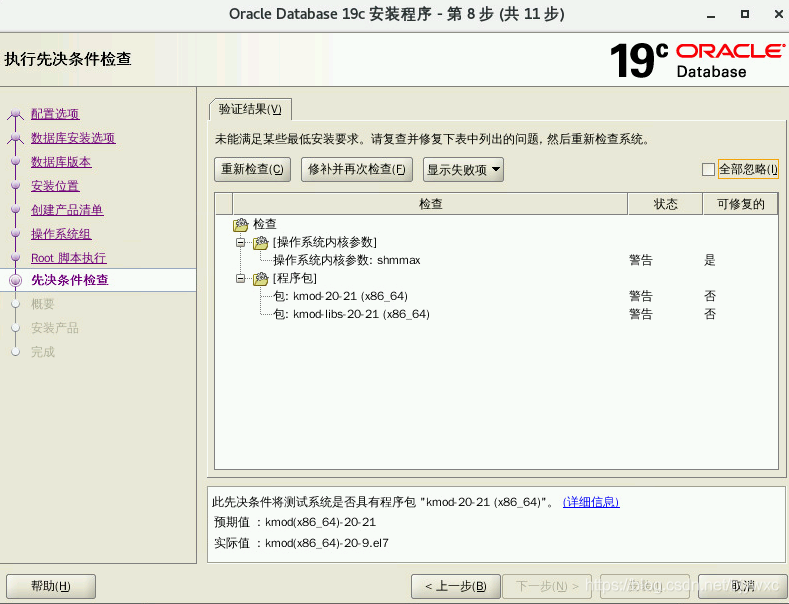
Task: Select the [操作系统内核参数] group label
Action: point(325,242)
